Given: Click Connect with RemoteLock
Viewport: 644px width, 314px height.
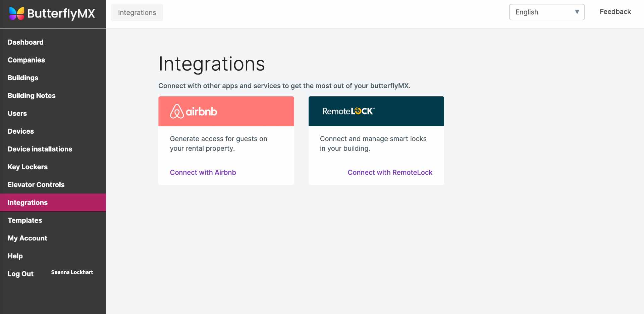Looking at the screenshot, I should [x=390, y=172].
